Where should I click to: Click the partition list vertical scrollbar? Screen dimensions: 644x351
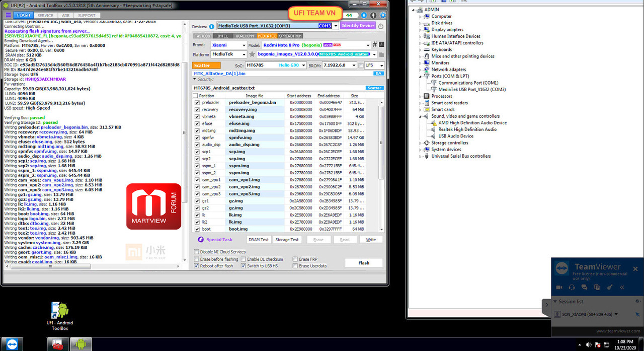point(382,143)
